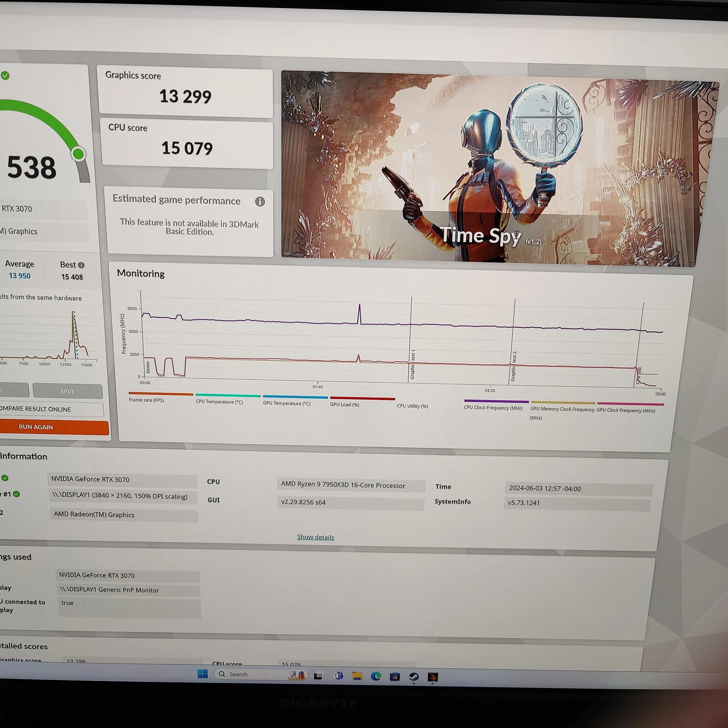Screen dimensions: 728x728
Task: Switch to Steam in the taskbar
Action: [x=414, y=677]
